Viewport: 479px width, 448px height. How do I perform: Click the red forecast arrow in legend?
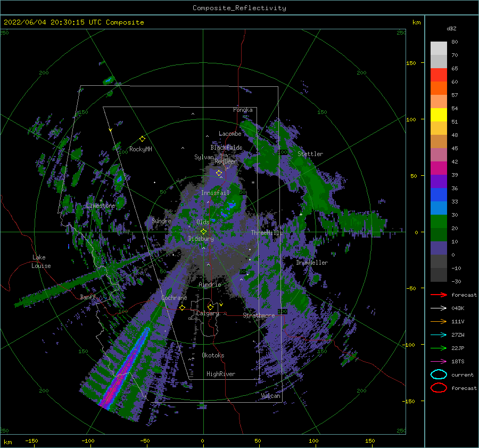439,295
